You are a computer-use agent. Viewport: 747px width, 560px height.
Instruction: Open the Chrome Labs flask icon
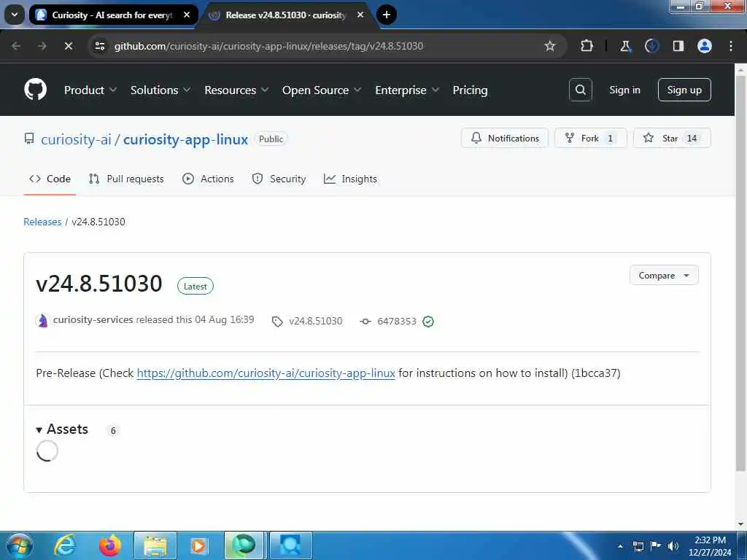click(x=625, y=46)
